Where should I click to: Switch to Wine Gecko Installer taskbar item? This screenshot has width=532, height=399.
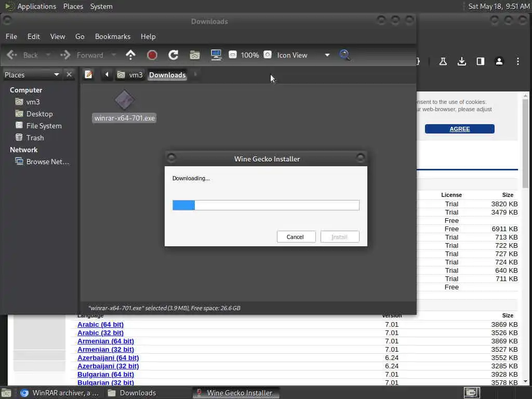[236, 393]
